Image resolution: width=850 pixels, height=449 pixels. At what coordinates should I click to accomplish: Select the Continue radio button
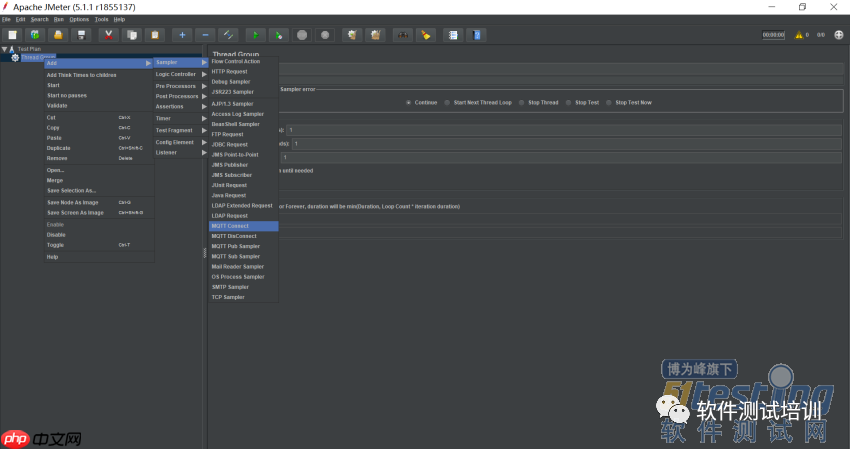click(x=409, y=102)
